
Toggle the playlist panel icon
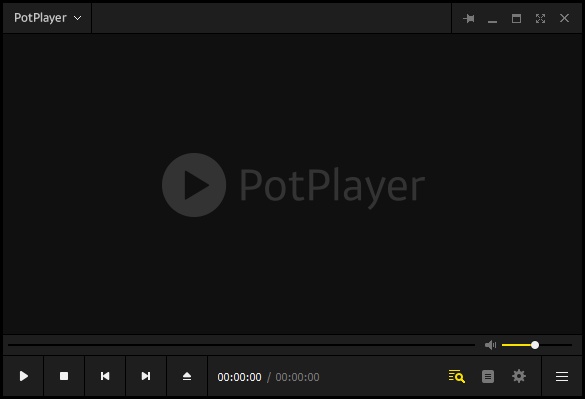pyautogui.click(x=488, y=376)
